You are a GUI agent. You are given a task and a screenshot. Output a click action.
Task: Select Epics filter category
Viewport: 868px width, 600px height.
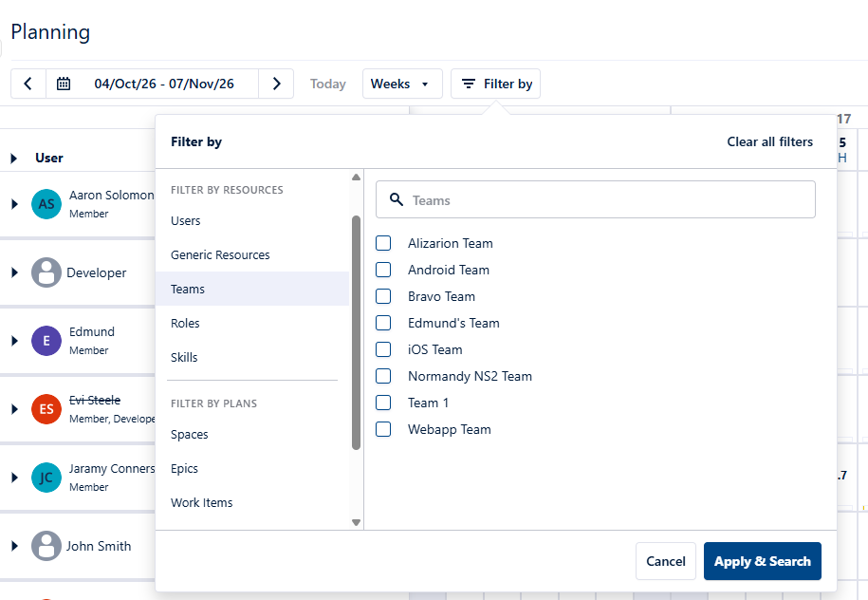click(252, 469)
